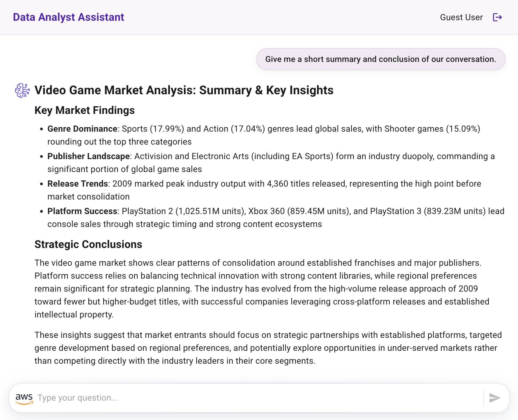This screenshot has width=518, height=420.
Task: Select the Guest User label
Action: click(x=461, y=17)
